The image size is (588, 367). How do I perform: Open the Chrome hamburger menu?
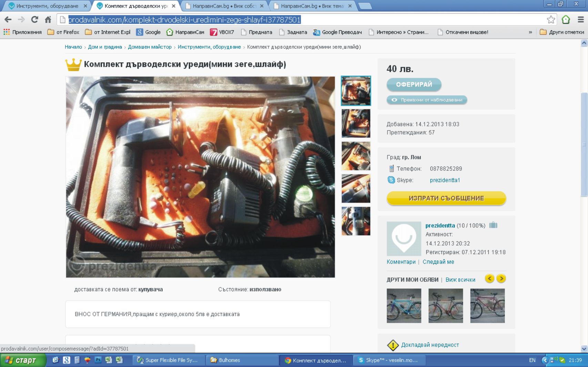pos(580,20)
